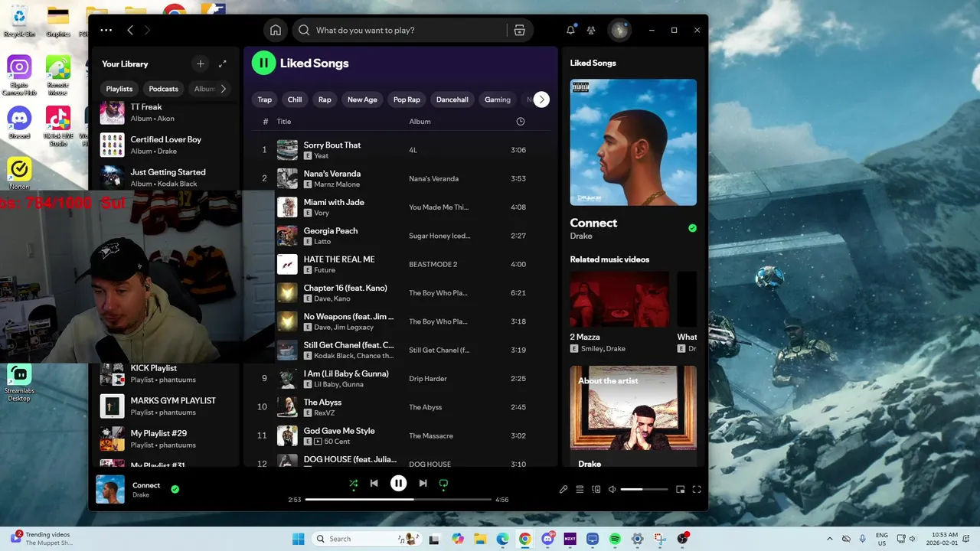Filter liked songs by Chill
980x551 pixels.
pos(295,99)
